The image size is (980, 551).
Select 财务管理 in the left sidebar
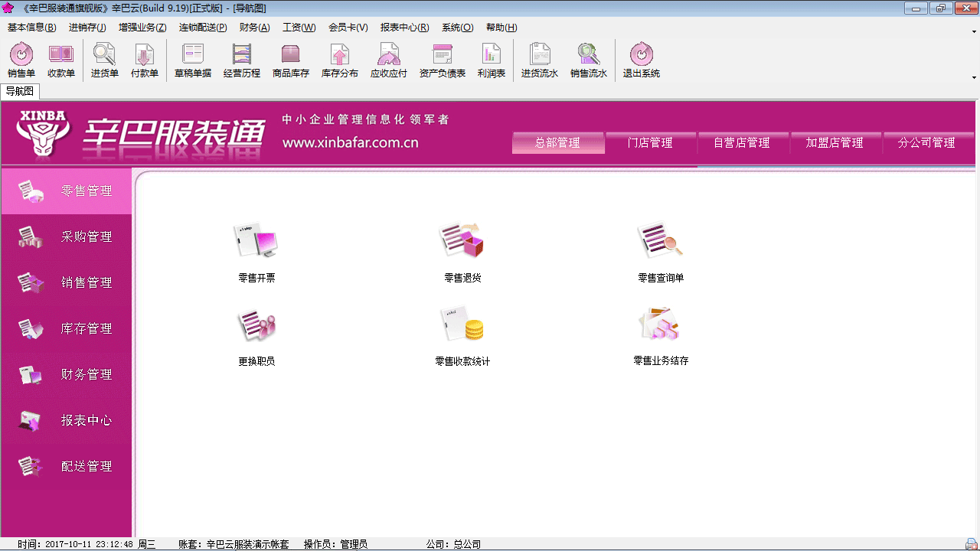(x=66, y=375)
